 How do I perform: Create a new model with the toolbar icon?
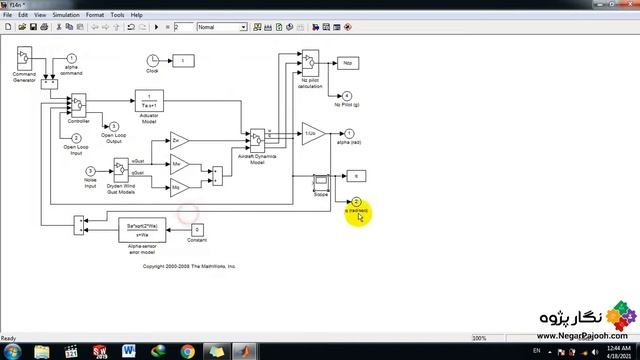click(x=8, y=27)
